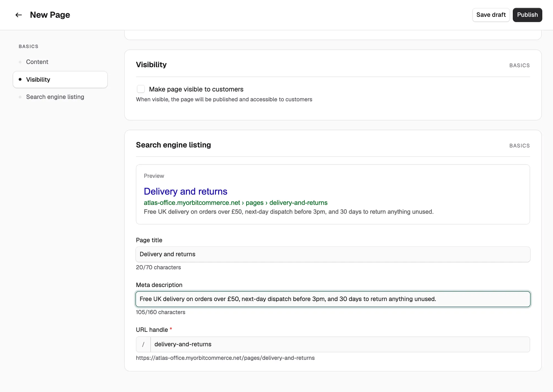Click the preview description snippet text

pyautogui.click(x=289, y=212)
